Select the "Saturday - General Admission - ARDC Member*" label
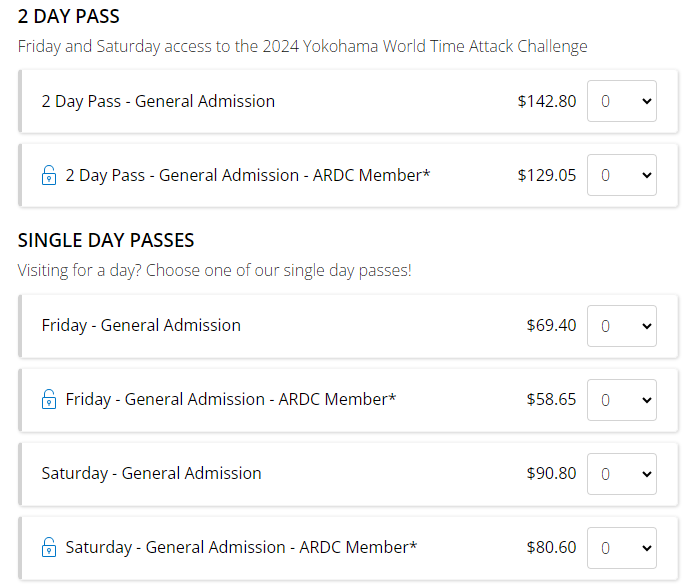 241,547
